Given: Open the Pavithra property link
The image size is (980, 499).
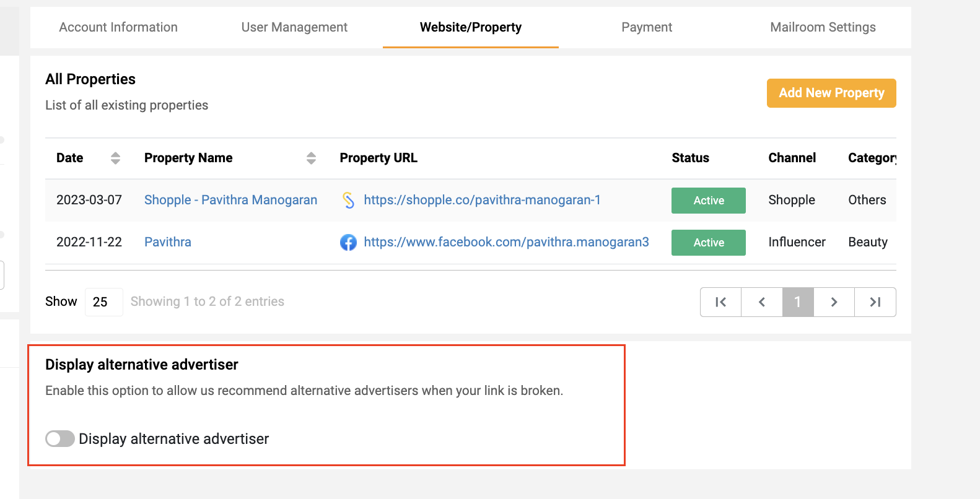Looking at the screenshot, I should click(168, 242).
